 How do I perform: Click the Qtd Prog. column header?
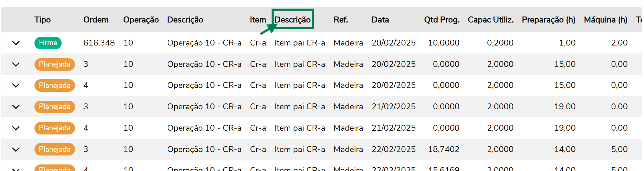[x=442, y=20]
